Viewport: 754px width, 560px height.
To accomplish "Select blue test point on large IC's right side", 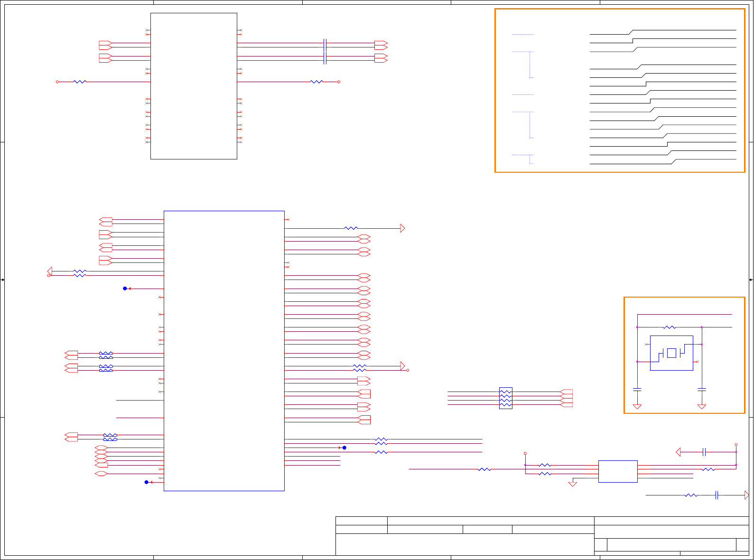I will (x=344, y=448).
